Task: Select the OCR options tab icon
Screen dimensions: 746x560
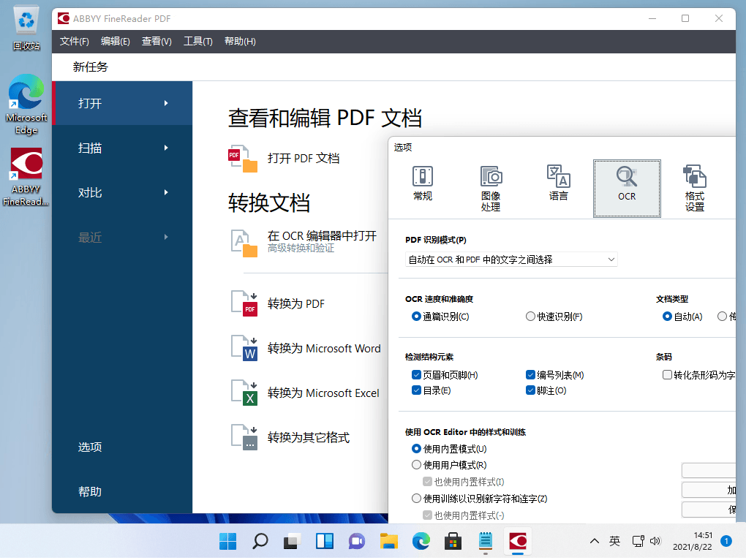Action: tap(627, 176)
